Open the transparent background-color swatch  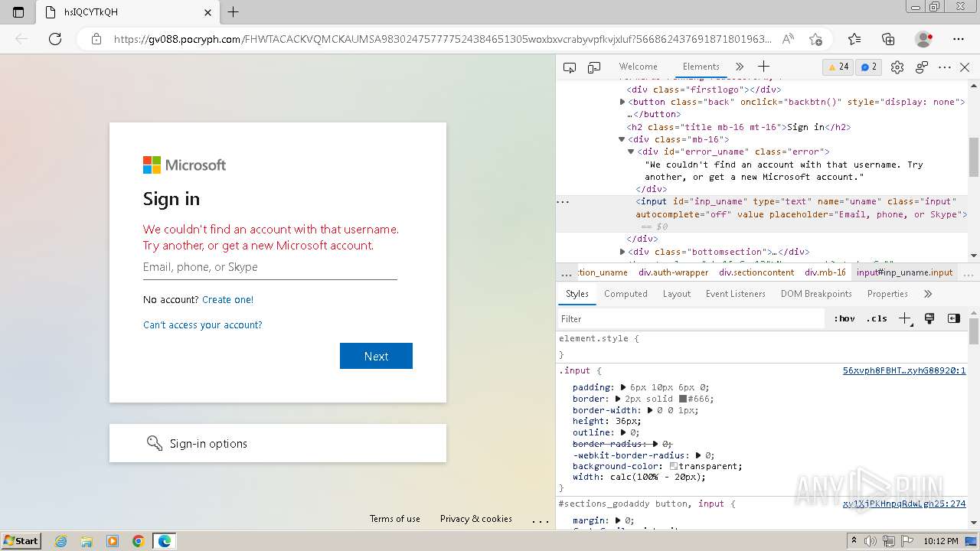(x=674, y=466)
